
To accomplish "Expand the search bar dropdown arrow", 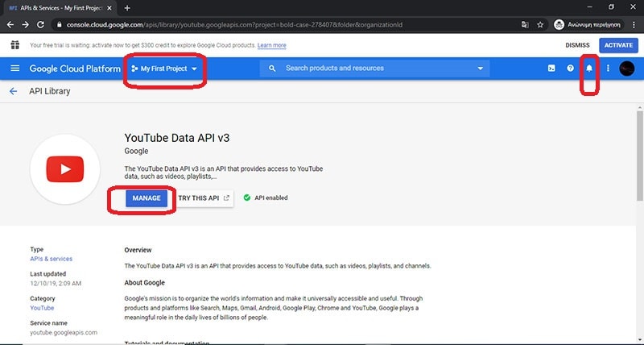I will click(x=481, y=69).
